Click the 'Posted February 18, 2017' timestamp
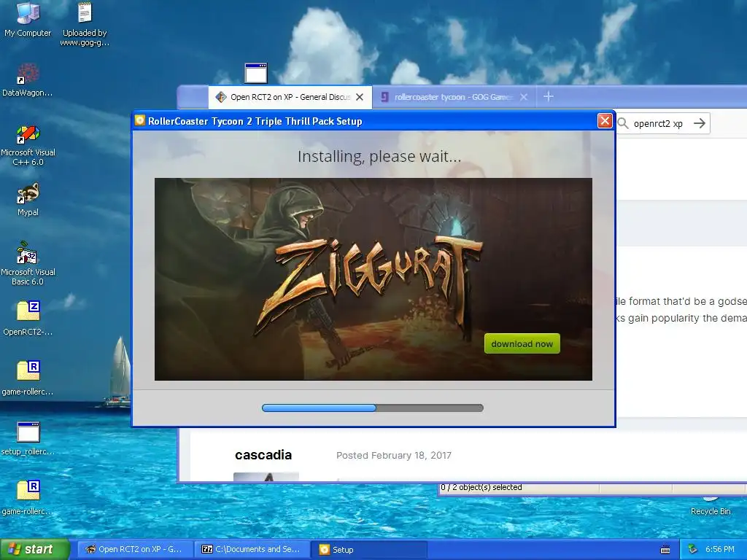 coord(393,455)
